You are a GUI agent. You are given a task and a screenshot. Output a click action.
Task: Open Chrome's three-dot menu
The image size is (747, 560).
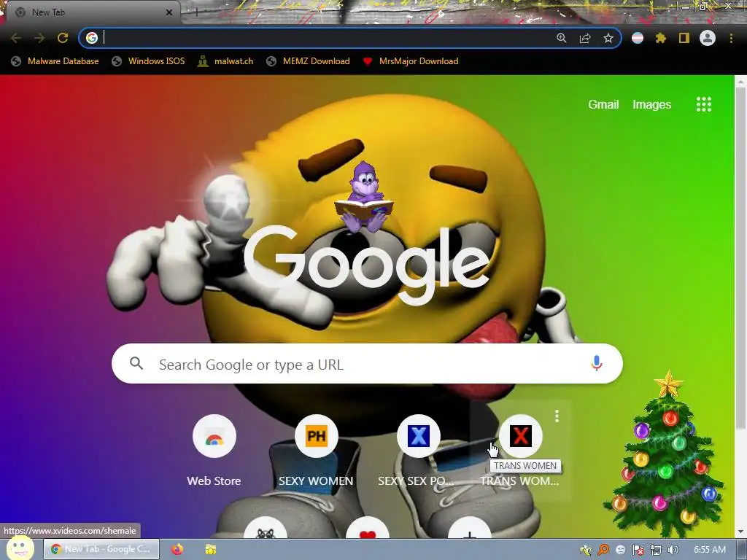(731, 38)
